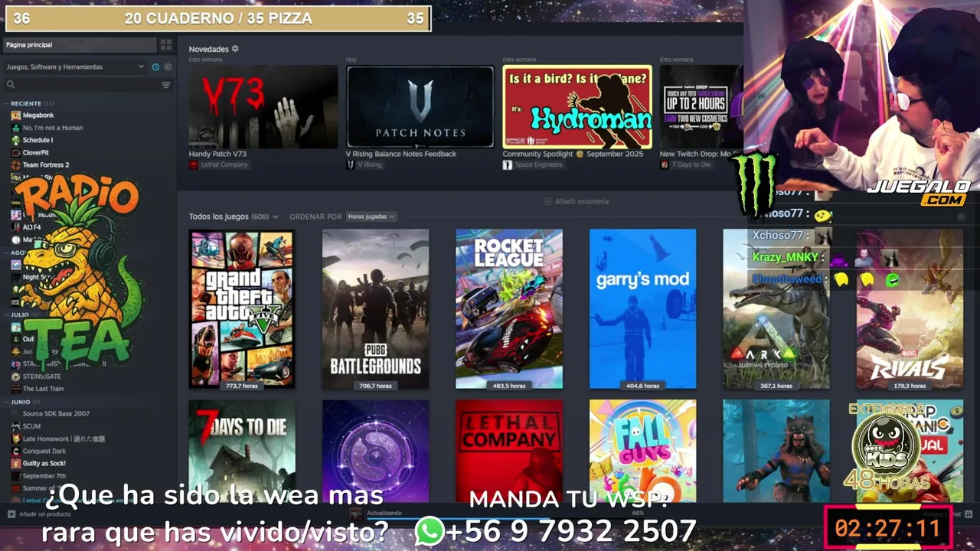Viewport: 980px width, 551px height.
Task: Open Handy Patch V73 news title
Action: click(x=217, y=154)
